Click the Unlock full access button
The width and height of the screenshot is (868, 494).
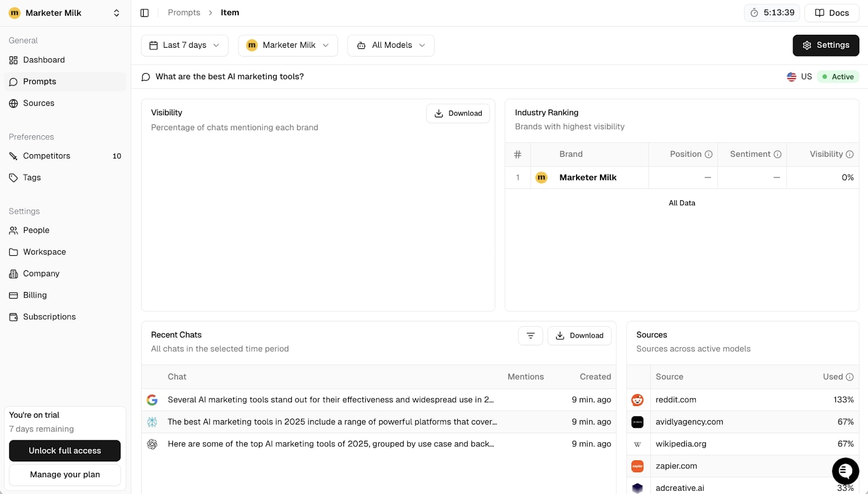coord(65,451)
